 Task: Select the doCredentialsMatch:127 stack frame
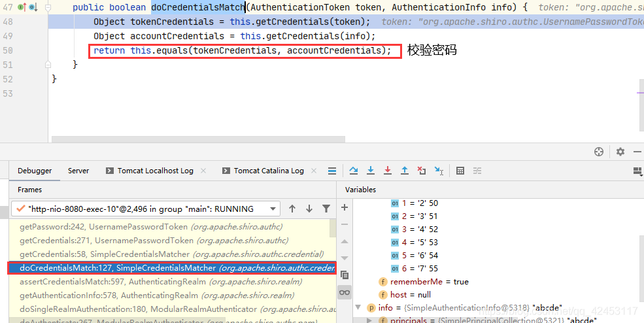coord(172,268)
